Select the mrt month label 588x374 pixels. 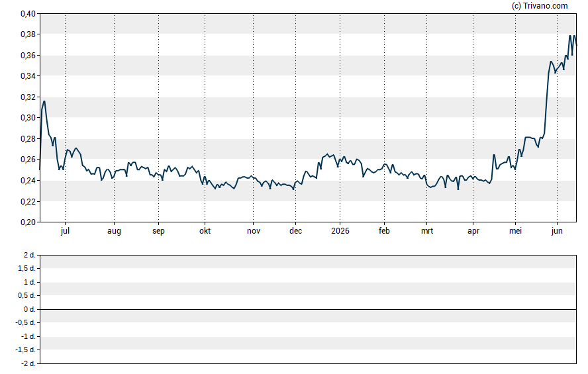tap(426, 231)
